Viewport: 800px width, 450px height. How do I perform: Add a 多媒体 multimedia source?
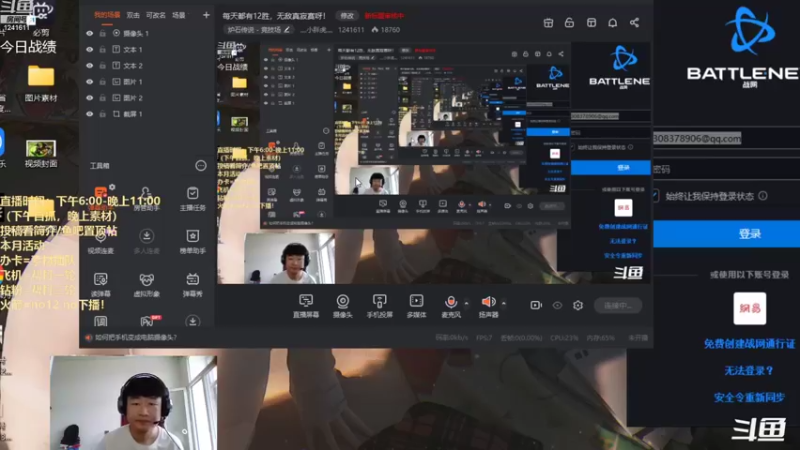point(416,306)
